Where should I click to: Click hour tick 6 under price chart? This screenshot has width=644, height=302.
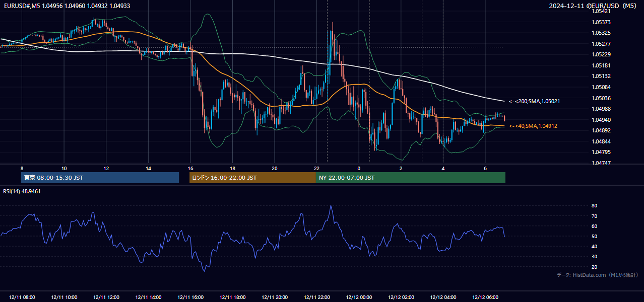[485, 168]
